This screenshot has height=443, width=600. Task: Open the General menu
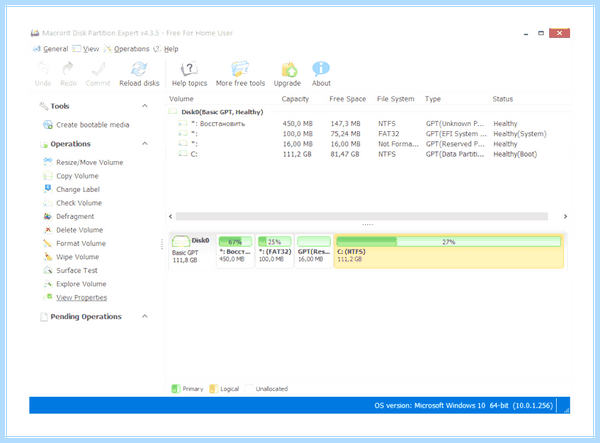click(x=55, y=49)
